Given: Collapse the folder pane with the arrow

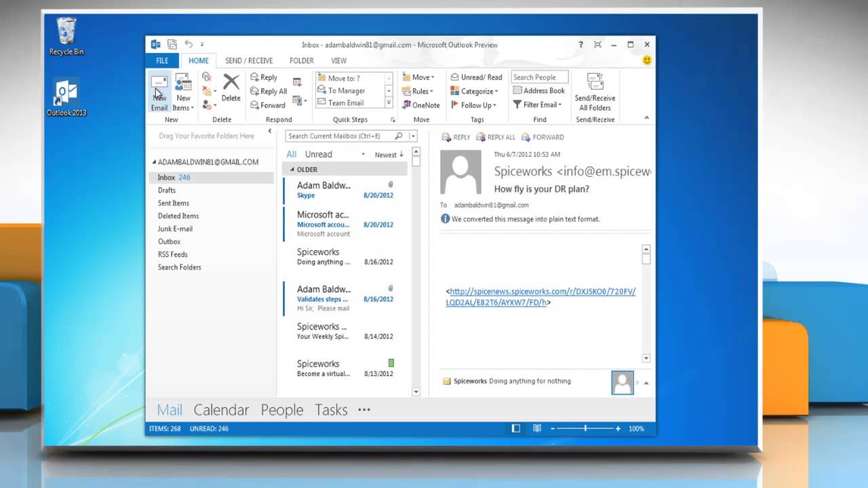Looking at the screenshot, I should pos(269,131).
